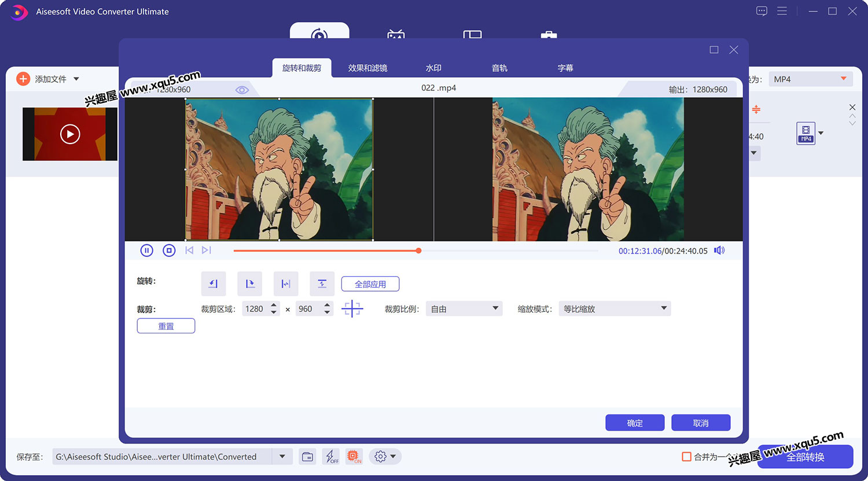Jump to next frame button

(207, 251)
